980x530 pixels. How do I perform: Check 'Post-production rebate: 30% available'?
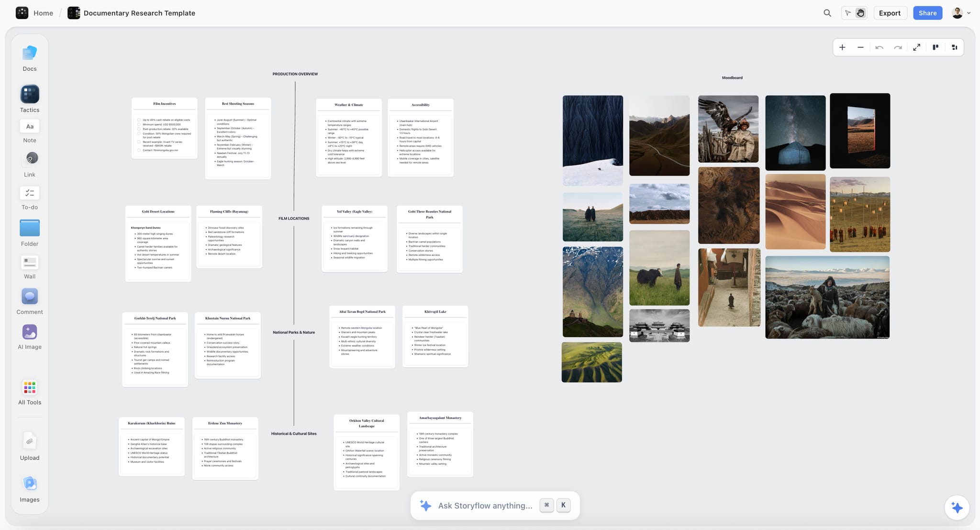(x=139, y=129)
